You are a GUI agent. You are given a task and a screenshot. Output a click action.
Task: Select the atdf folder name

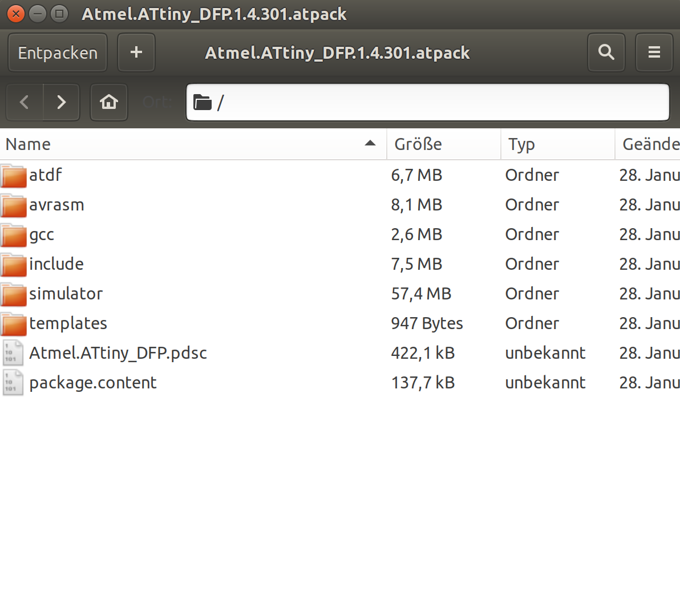46,175
